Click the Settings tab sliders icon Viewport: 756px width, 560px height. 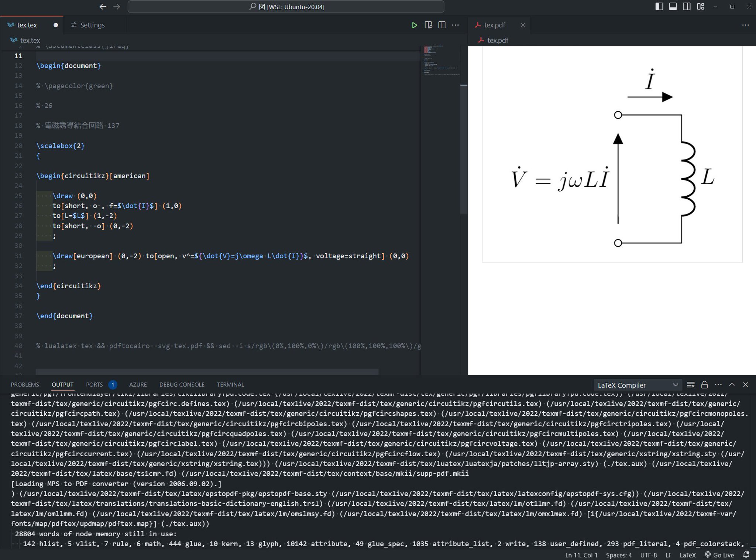[x=74, y=25]
